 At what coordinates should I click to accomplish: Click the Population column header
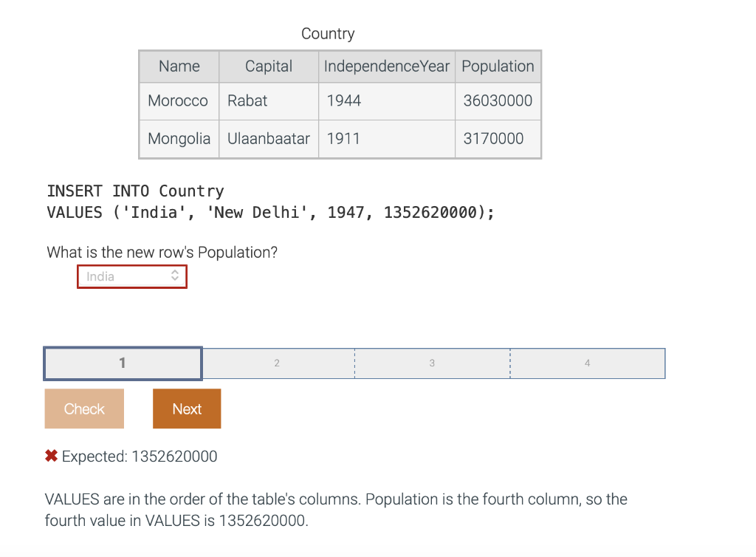pos(498,66)
